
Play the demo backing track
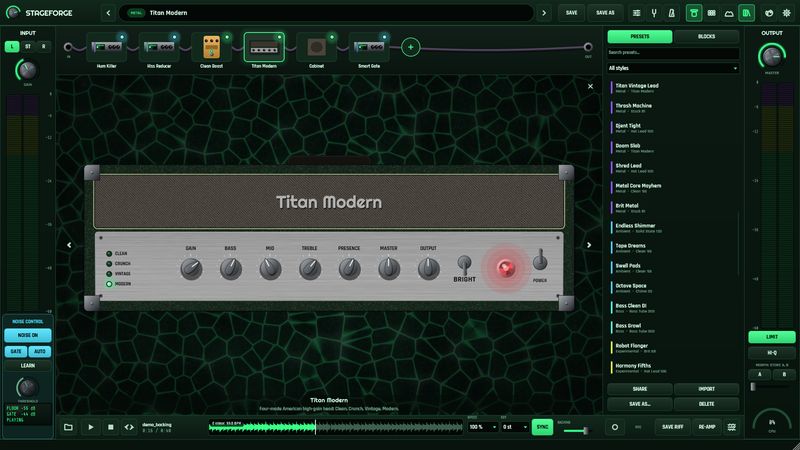tap(90, 427)
